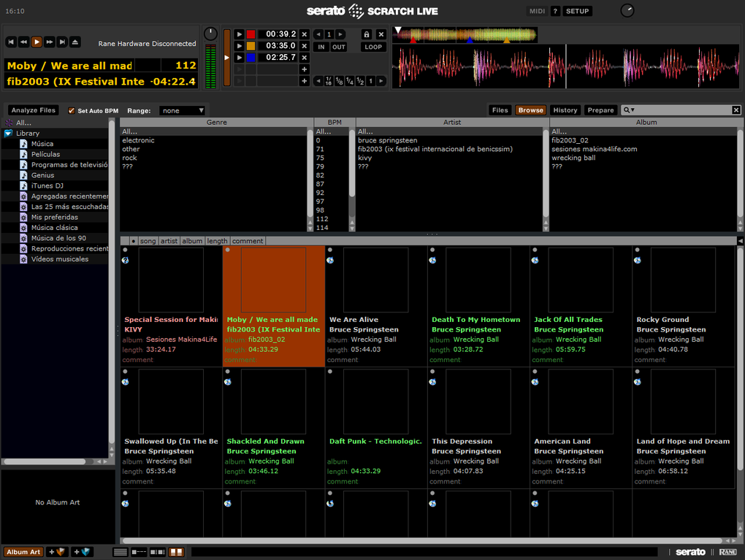This screenshot has width=745, height=560.
Task: Collapse the Library tree
Action: [x=8, y=134]
